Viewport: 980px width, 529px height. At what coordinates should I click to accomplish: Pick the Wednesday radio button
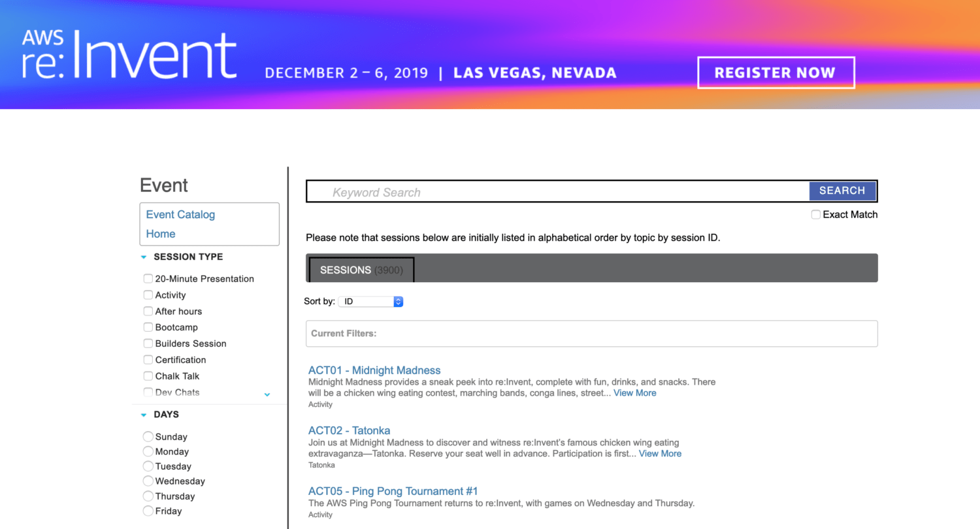click(148, 481)
